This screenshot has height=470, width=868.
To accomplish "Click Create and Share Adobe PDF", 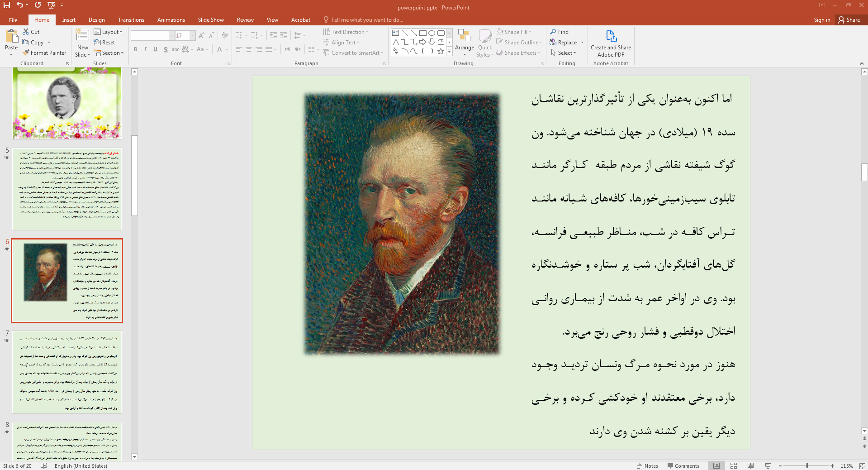I will [x=611, y=43].
